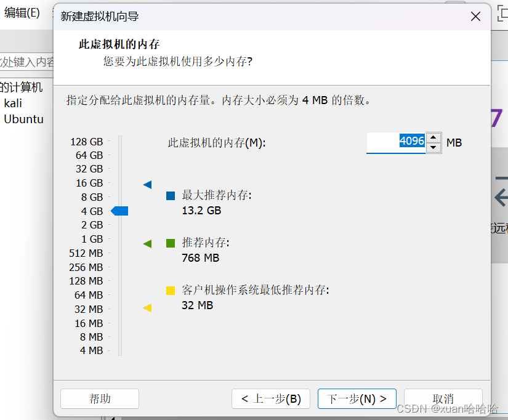Screen dimensions: 508x420
Task: Click the blue triangle arrow on the memory scale
Action: (x=147, y=184)
